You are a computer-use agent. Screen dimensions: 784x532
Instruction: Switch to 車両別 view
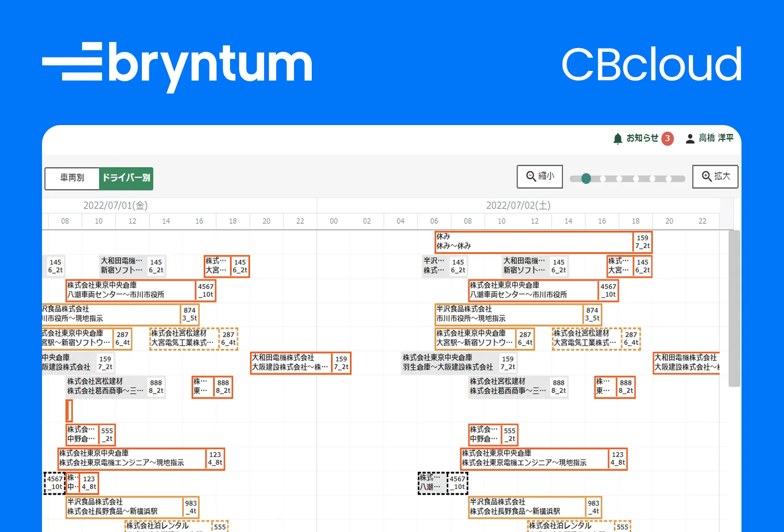[72, 178]
